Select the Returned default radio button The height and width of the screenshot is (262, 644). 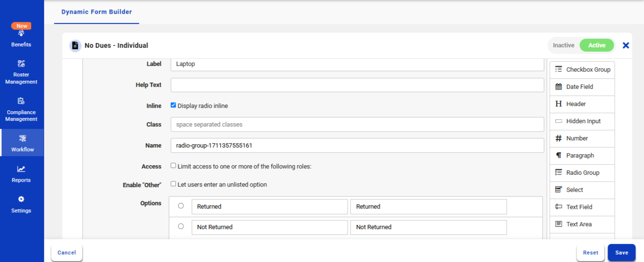[x=181, y=206]
